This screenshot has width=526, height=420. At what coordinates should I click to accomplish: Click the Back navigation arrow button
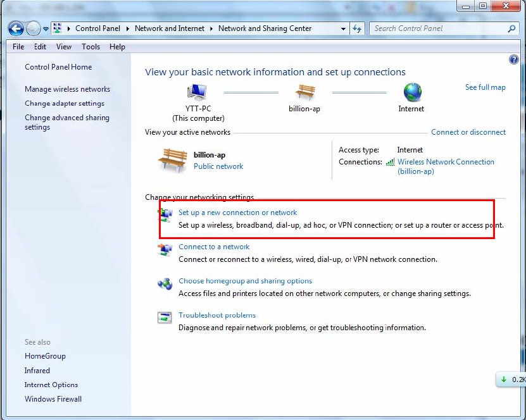click(16, 29)
